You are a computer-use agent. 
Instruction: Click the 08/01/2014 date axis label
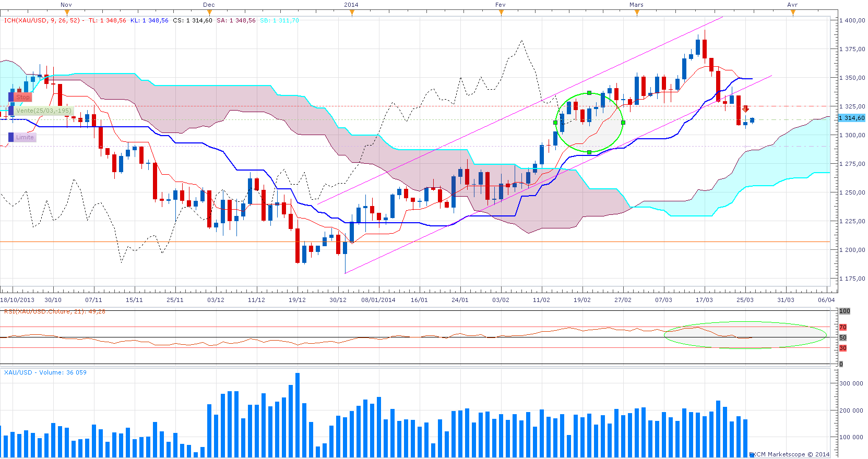click(x=378, y=300)
